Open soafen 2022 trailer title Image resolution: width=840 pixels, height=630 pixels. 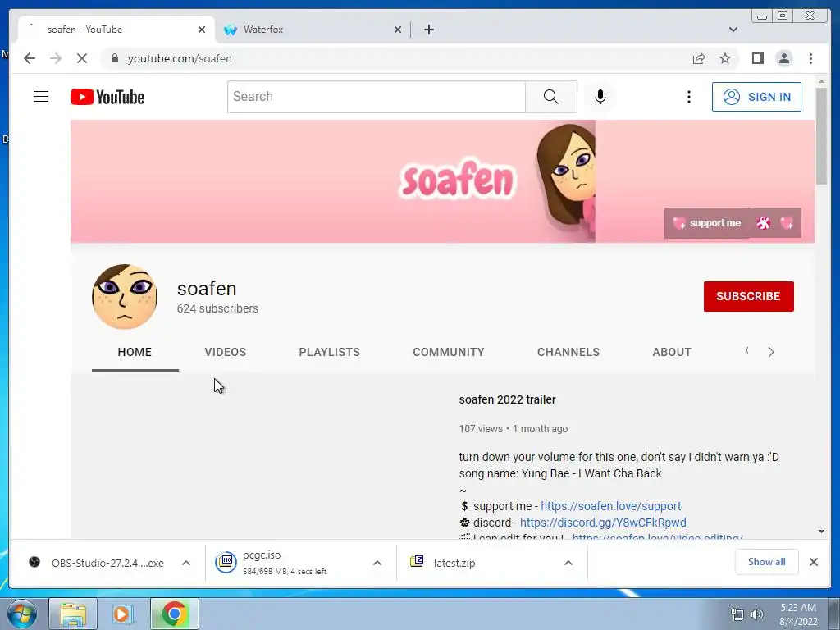point(507,399)
